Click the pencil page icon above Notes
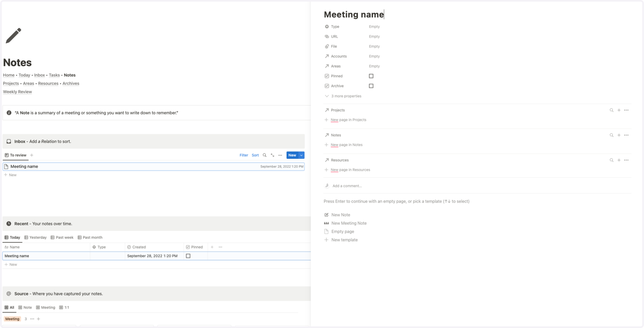644x328 pixels. pos(13,35)
